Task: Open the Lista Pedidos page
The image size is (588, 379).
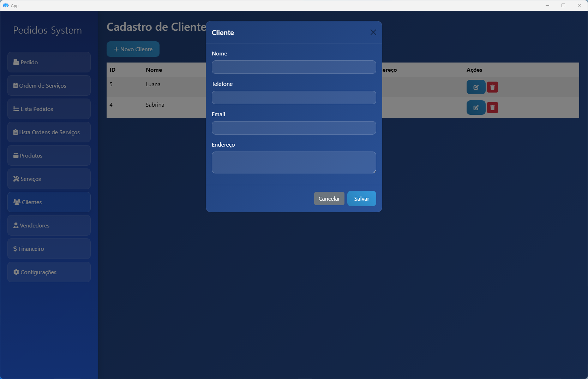Action: (49, 109)
